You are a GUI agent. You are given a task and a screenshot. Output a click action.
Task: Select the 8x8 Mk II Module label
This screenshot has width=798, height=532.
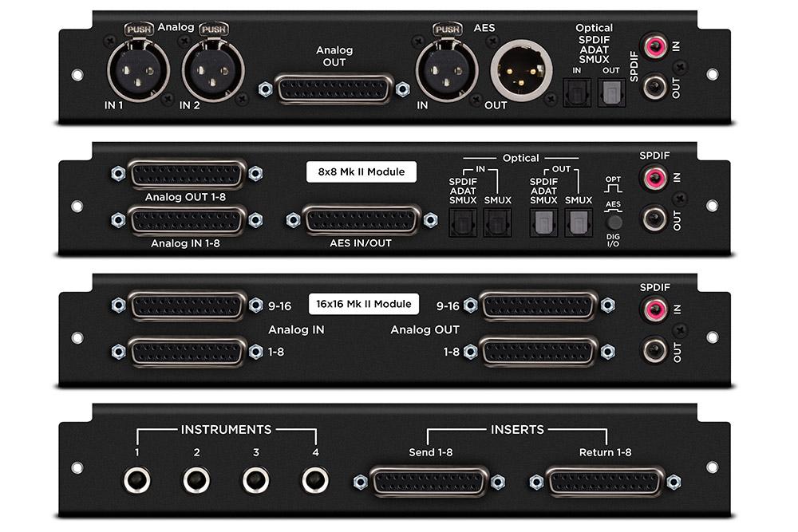tap(361, 171)
